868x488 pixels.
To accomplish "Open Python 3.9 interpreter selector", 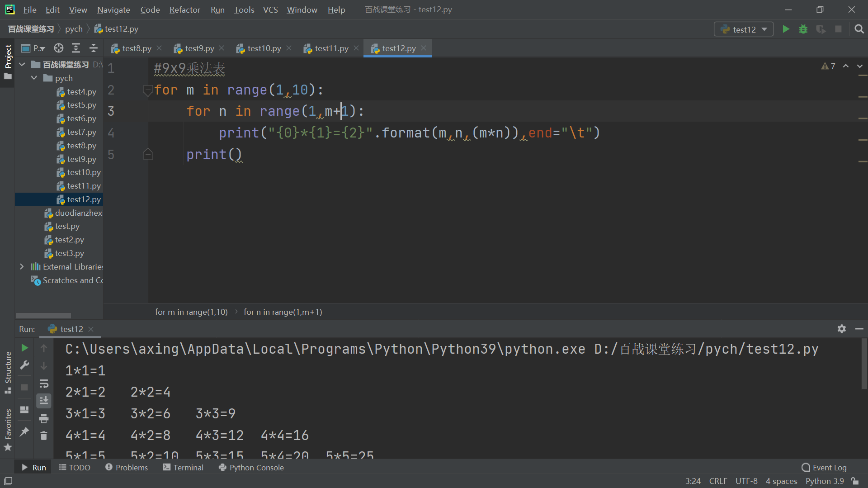I will 825,481.
